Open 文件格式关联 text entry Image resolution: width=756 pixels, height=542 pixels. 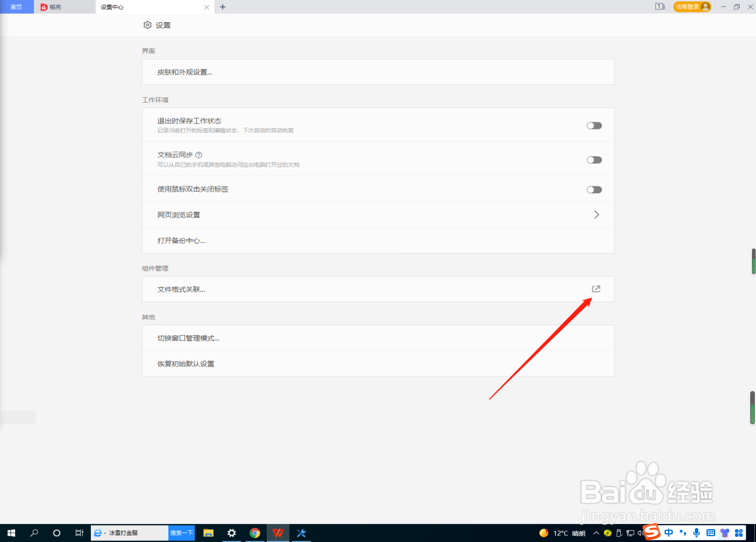coord(181,290)
